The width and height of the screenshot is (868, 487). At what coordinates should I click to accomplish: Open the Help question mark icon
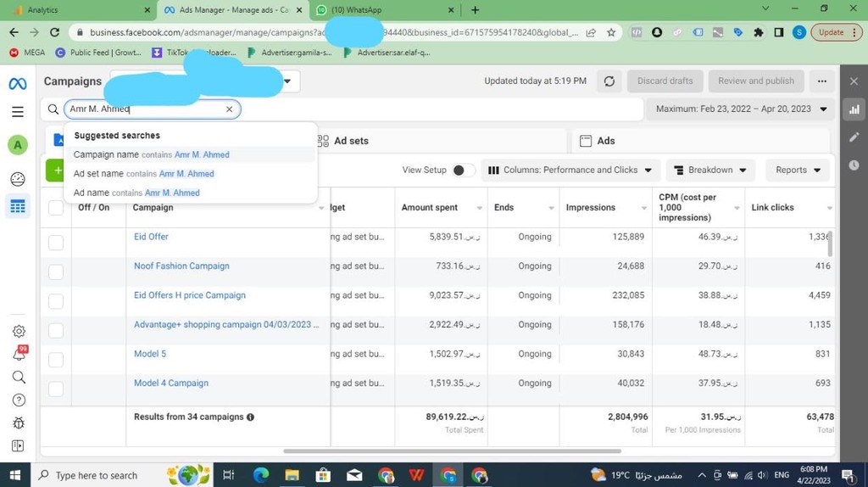19,400
